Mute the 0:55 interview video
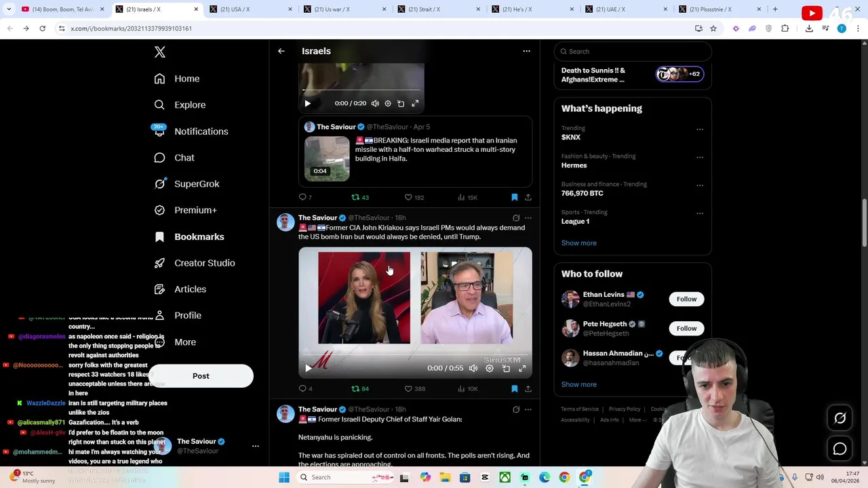Screen dimensions: 868x488 [473, 368]
